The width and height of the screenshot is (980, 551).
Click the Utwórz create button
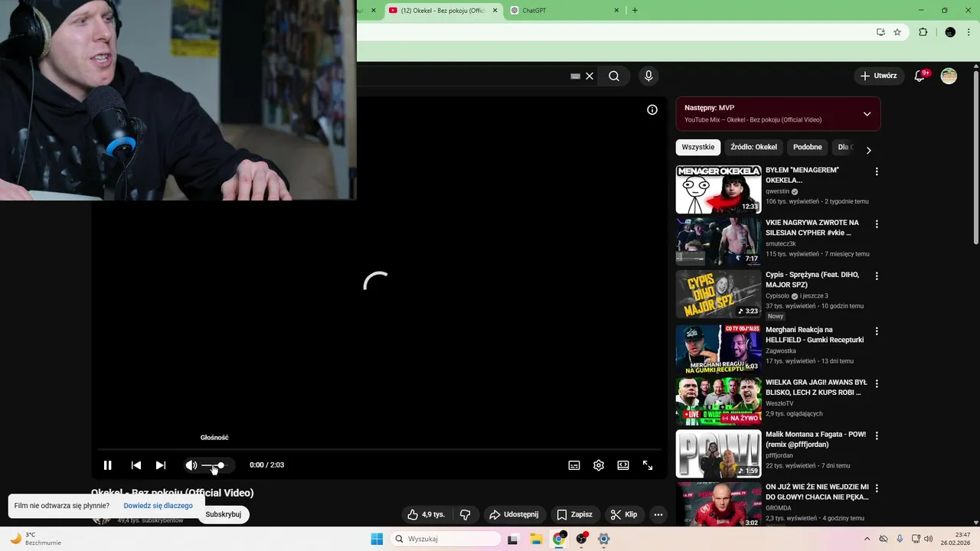pyautogui.click(x=878, y=76)
